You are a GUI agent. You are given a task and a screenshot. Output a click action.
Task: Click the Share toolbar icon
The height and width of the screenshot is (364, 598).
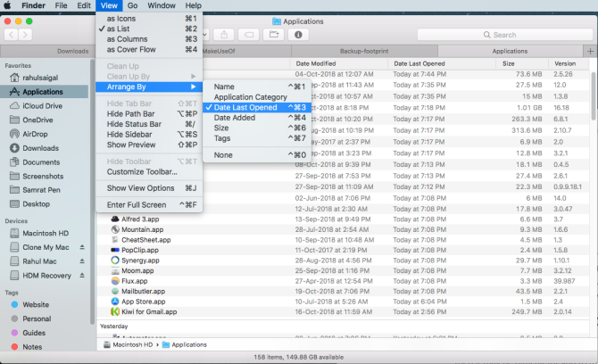pos(224,35)
